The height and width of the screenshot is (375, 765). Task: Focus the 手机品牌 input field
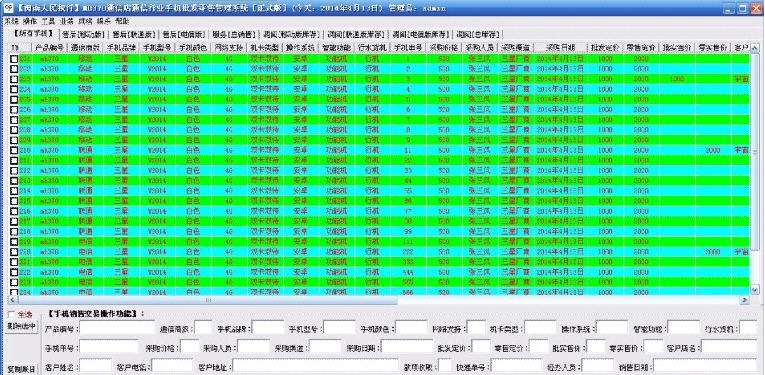point(268,328)
